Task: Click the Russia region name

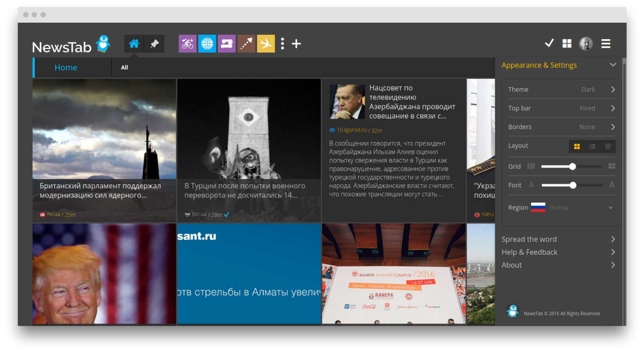Action: coord(559,208)
